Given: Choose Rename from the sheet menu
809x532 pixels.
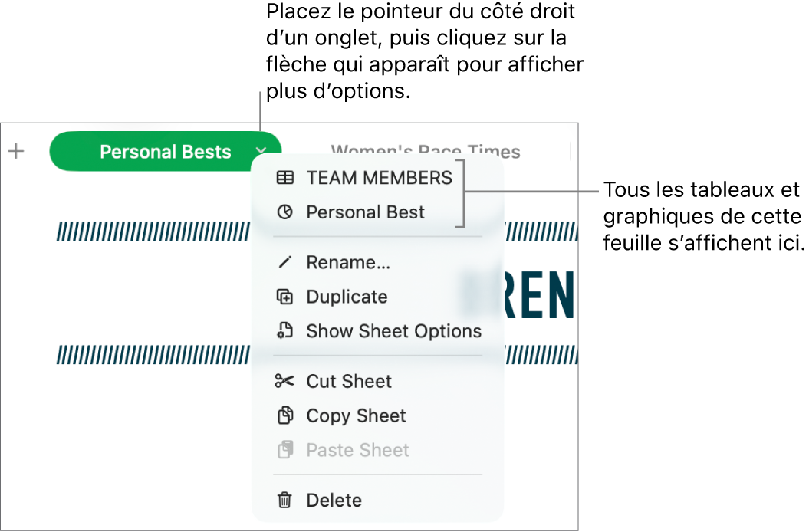Looking at the screenshot, I should 348,262.
